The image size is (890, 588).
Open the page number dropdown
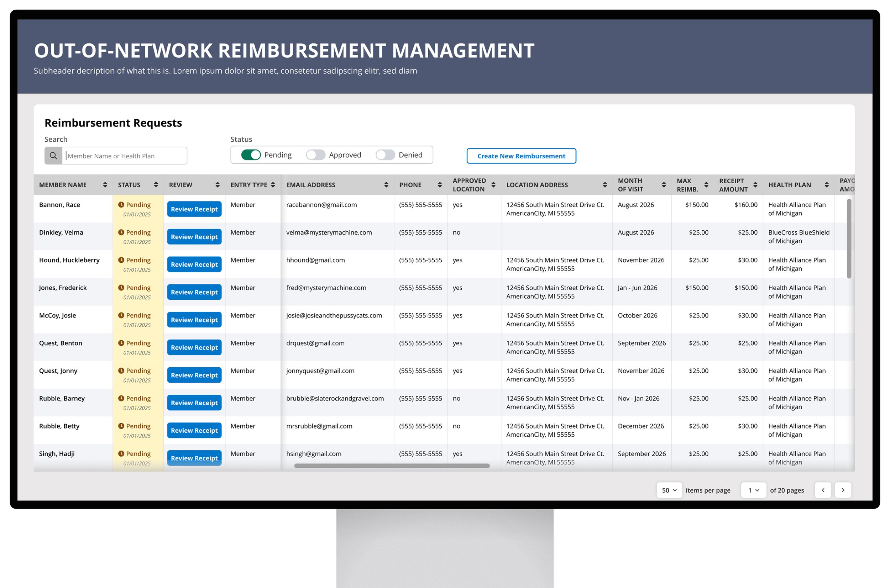coord(754,490)
